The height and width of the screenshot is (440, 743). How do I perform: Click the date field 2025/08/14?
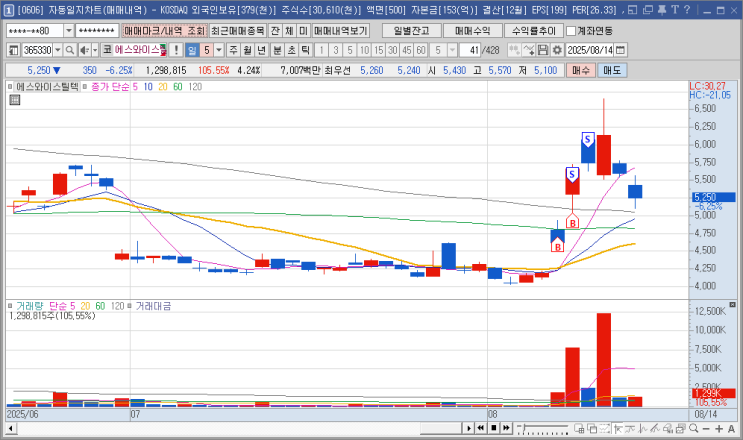[590, 50]
